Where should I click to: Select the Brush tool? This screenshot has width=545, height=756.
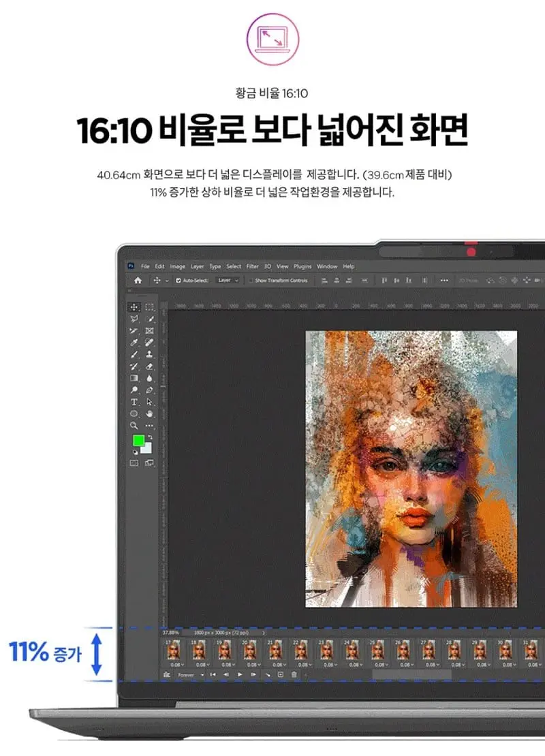tap(134, 354)
